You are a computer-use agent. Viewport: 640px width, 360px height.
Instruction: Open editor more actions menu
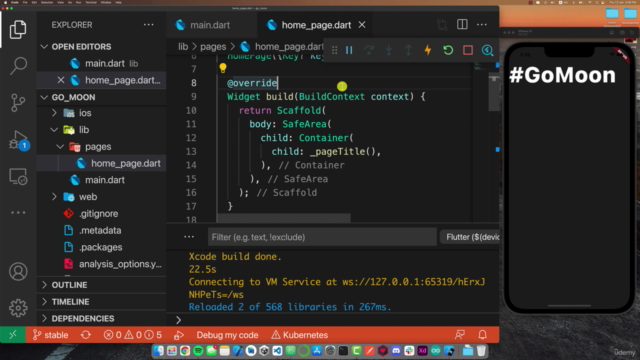(x=482, y=24)
